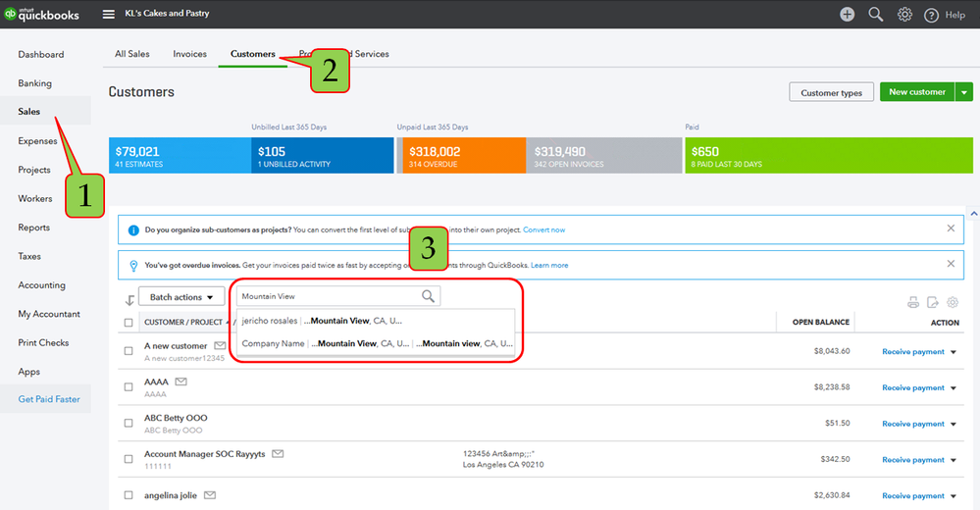Click Receive payment for ABC Betty OOO
980x510 pixels.
(x=913, y=424)
